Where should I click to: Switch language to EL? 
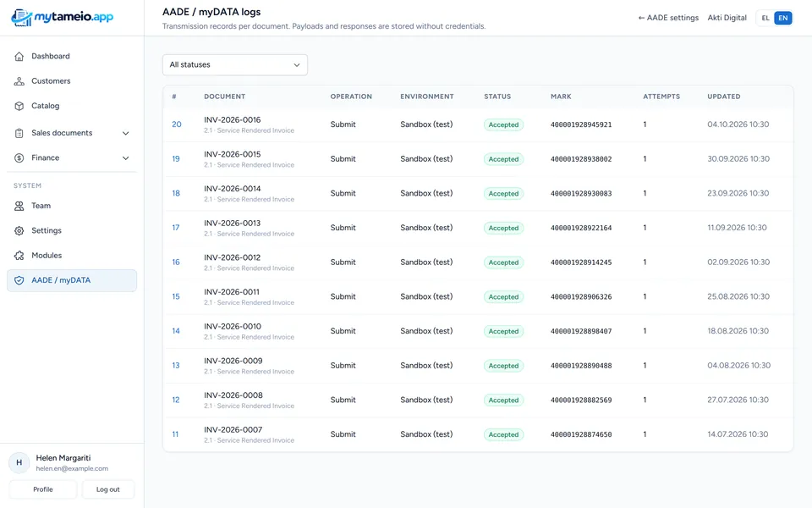[x=765, y=18]
